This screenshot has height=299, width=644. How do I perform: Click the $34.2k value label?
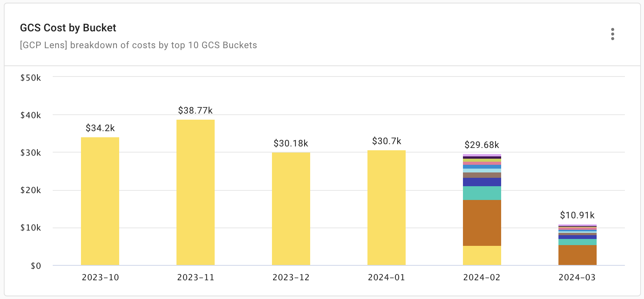pyautogui.click(x=100, y=128)
